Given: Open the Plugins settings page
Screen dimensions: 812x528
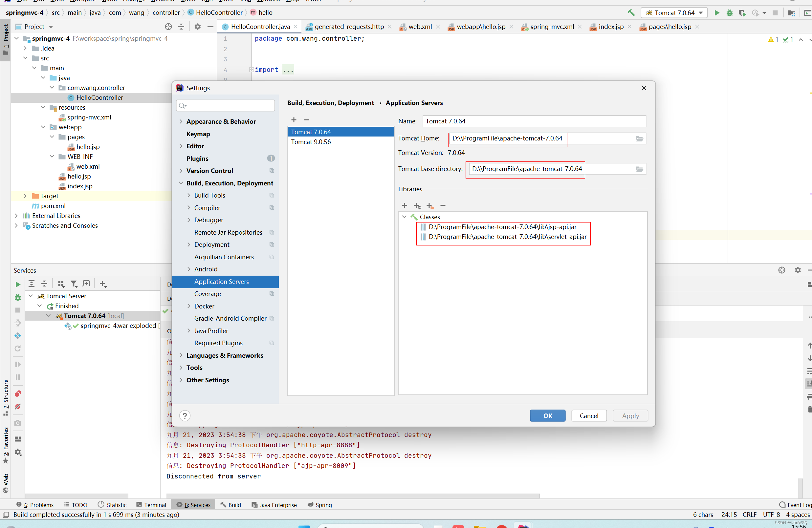Looking at the screenshot, I should pos(198,158).
